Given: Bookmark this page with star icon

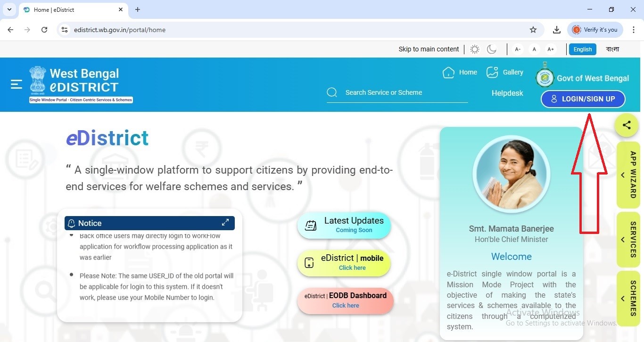Looking at the screenshot, I should pos(533,30).
